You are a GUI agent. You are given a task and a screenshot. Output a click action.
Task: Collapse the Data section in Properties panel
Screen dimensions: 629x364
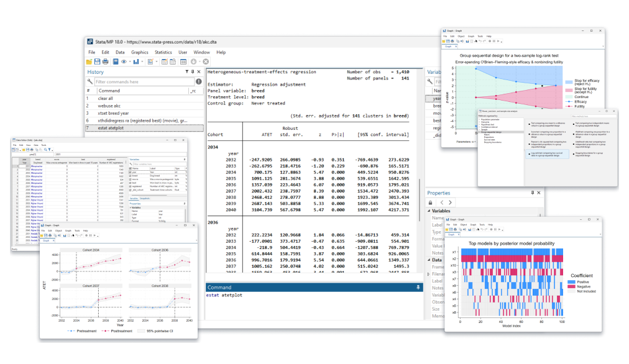[x=429, y=260]
